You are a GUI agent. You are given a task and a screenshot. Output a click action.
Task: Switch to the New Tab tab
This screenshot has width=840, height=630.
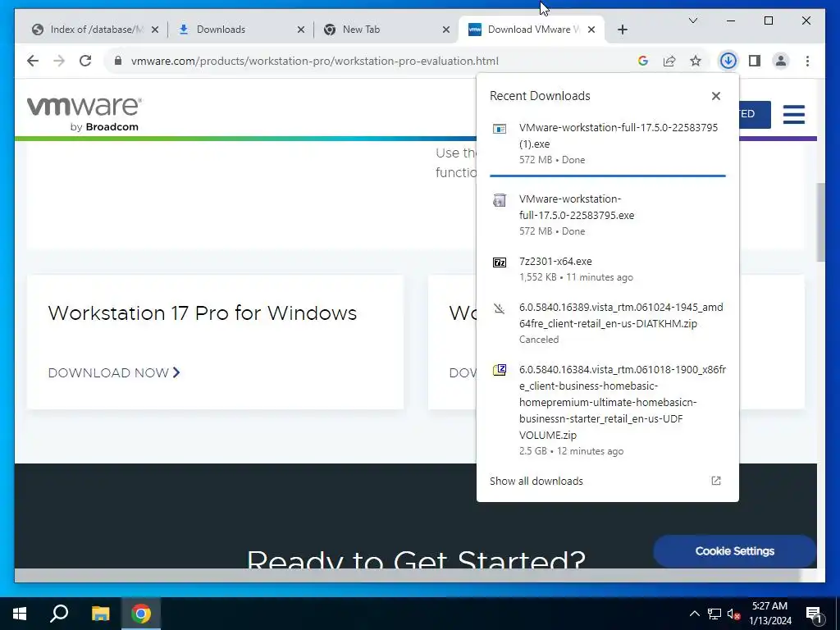click(361, 30)
